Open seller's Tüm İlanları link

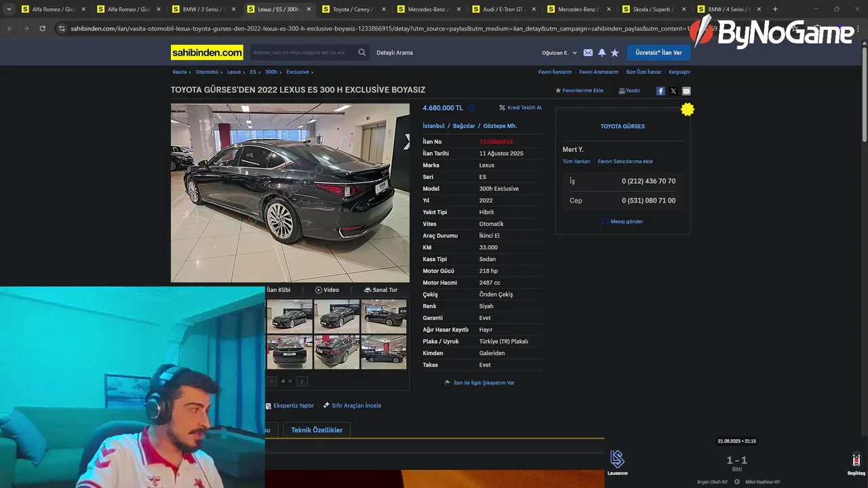tap(576, 161)
